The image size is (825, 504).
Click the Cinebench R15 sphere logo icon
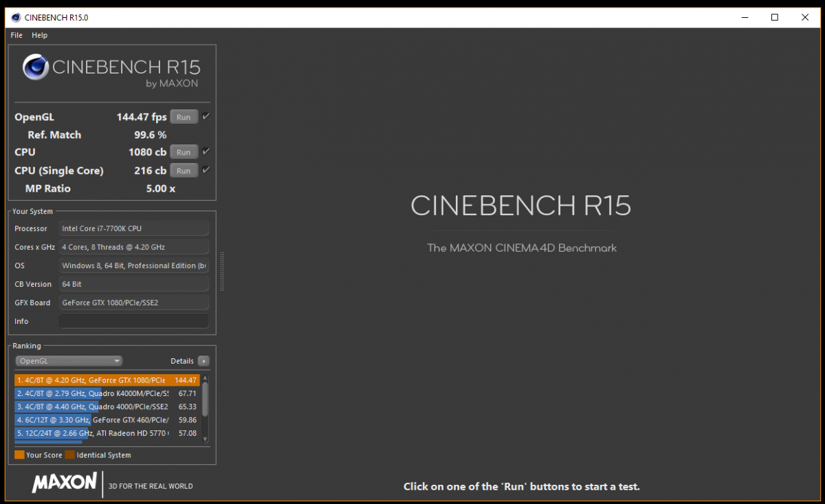36,67
